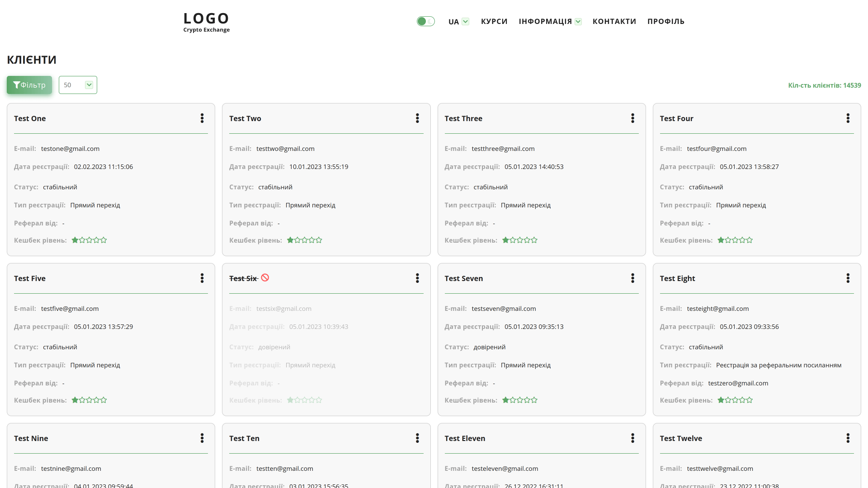
Task: Click the Test Four card name
Action: pyautogui.click(x=676, y=118)
